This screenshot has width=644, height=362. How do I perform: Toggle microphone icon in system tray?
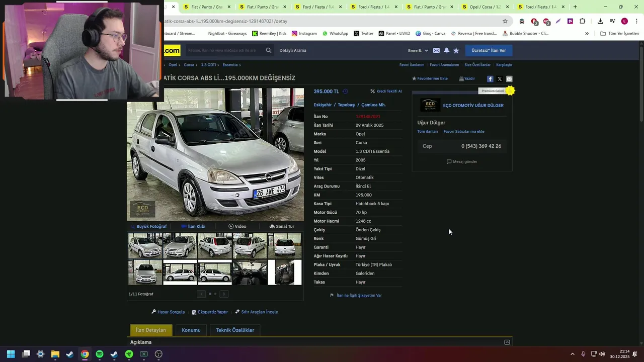point(583,354)
